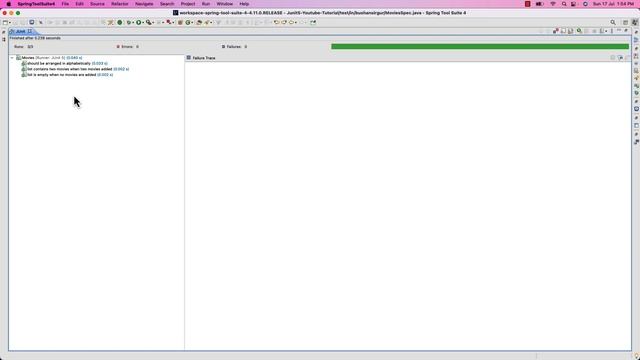Click Rerun Test icon in JUnit toolbar
This screenshot has width=640, height=360.
(579, 31)
